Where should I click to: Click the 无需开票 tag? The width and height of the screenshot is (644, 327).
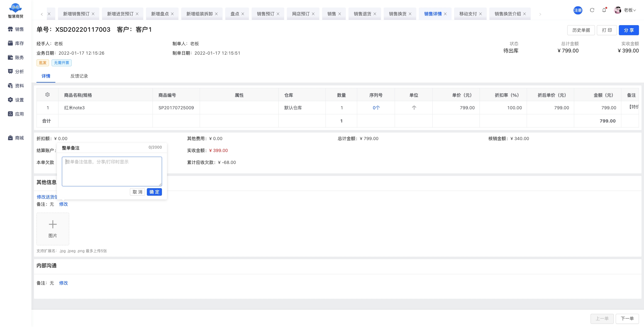[x=62, y=63]
